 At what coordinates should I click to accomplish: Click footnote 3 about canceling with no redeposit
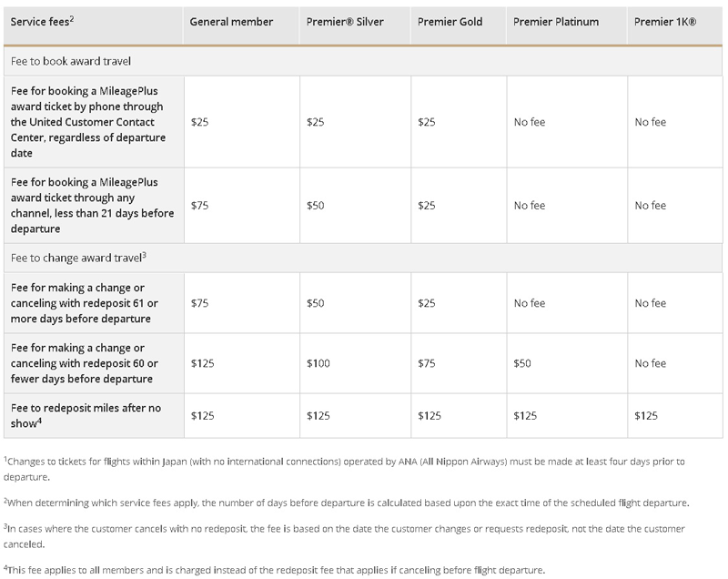[x=346, y=535]
